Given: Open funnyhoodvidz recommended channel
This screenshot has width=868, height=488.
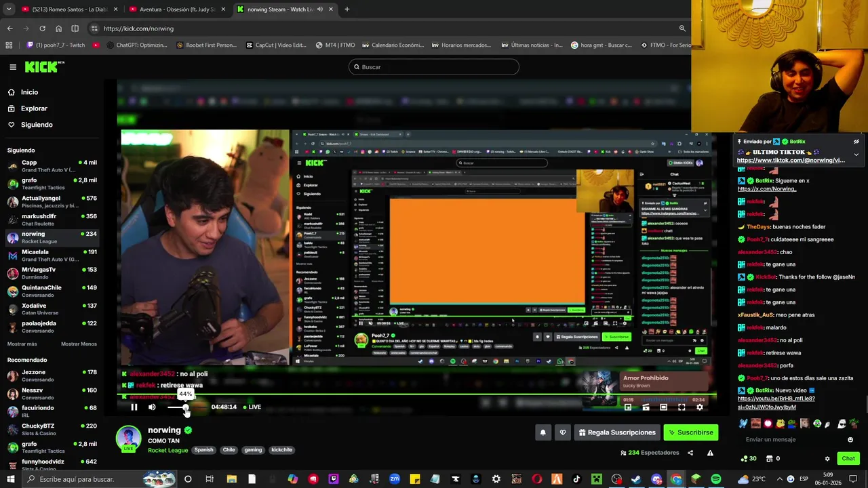Looking at the screenshot, I should pyautogui.click(x=52, y=464).
